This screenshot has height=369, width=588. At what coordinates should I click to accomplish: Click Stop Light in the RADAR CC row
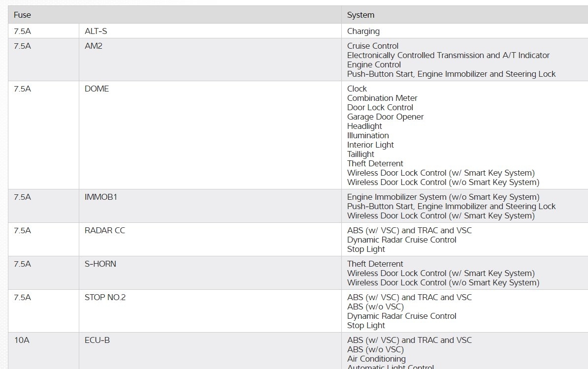(x=366, y=249)
